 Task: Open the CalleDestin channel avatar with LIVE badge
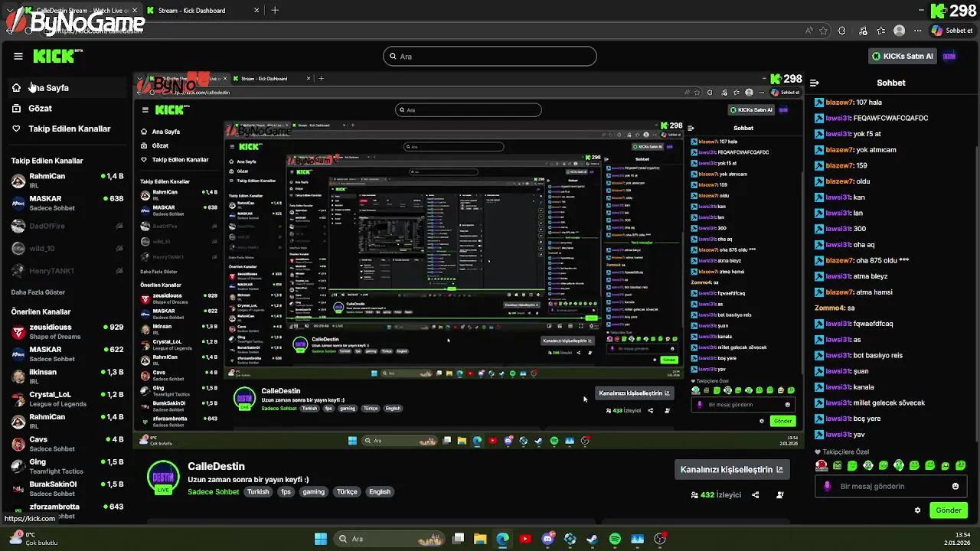coord(163,478)
